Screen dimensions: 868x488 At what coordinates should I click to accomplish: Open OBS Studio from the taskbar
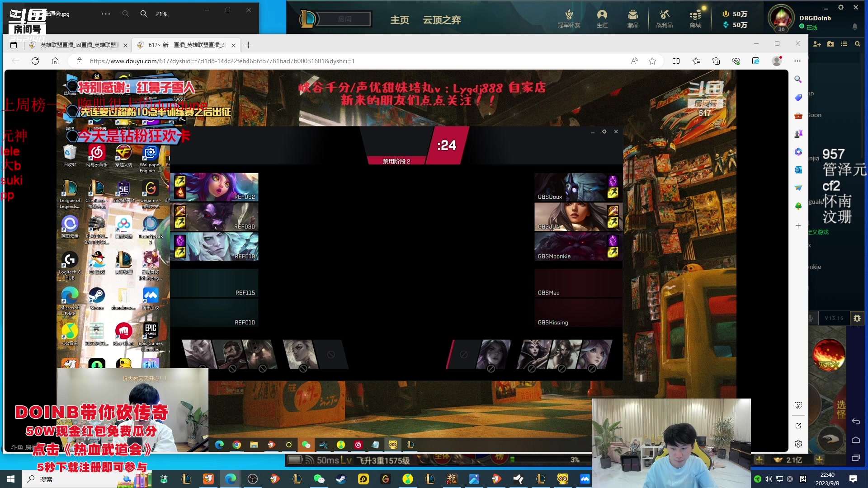pyautogui.click(x=253, y=479)
